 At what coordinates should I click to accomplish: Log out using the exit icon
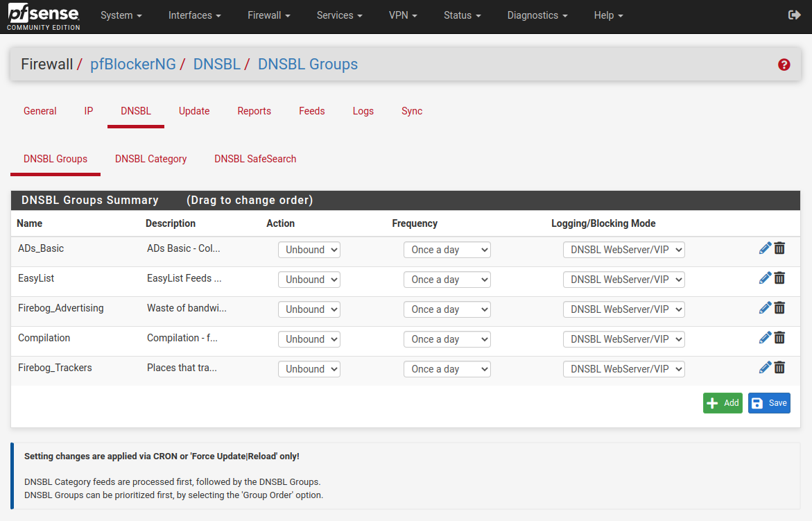795,15
